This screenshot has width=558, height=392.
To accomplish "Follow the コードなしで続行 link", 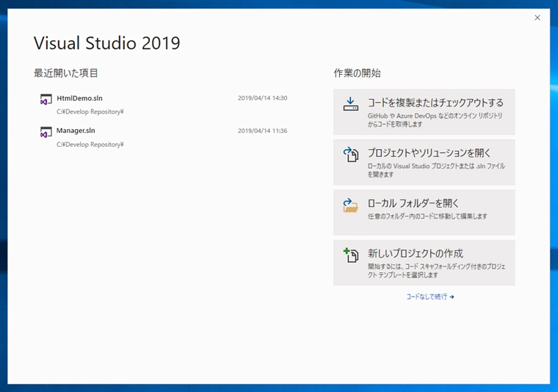I will coord(430,297).
